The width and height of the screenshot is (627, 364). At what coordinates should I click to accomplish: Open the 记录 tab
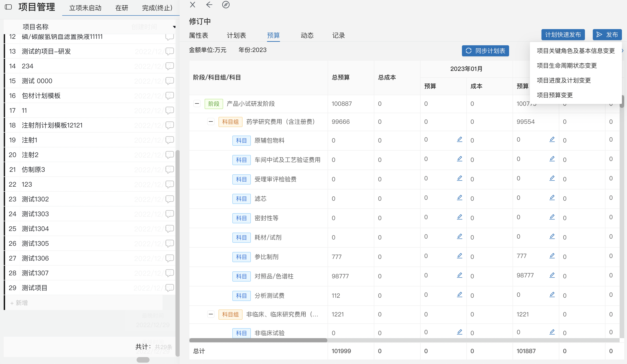click(338, 35)
